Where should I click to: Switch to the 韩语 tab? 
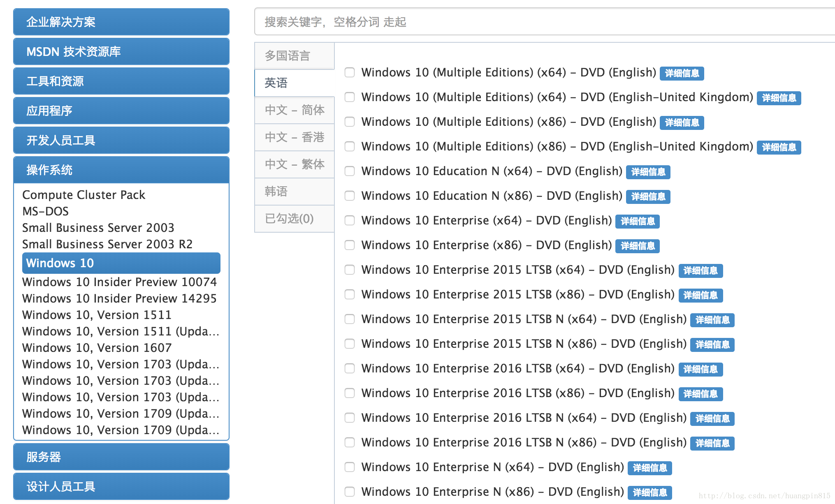click(295, 192)
